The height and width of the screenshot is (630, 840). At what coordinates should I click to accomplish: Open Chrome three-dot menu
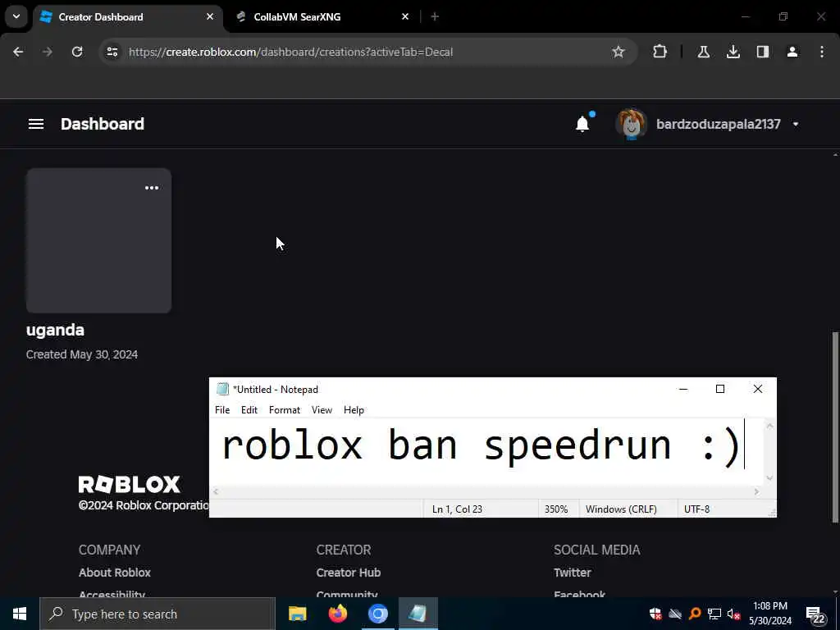[x=822, y=52]
